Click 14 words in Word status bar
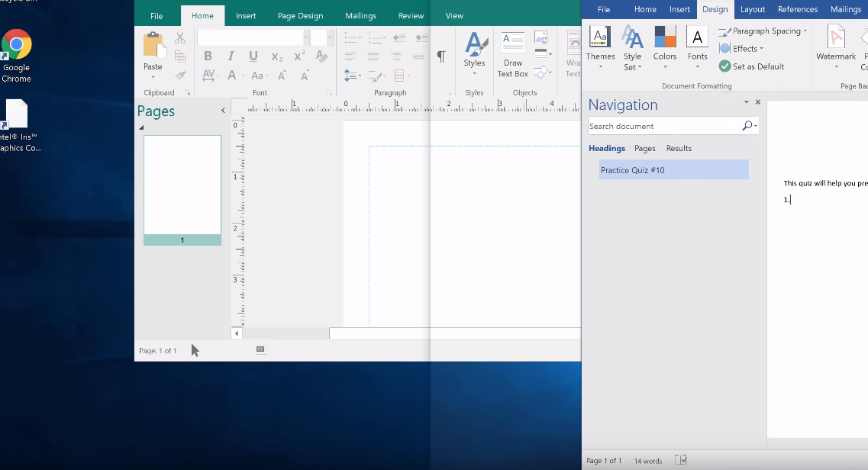 647,461
